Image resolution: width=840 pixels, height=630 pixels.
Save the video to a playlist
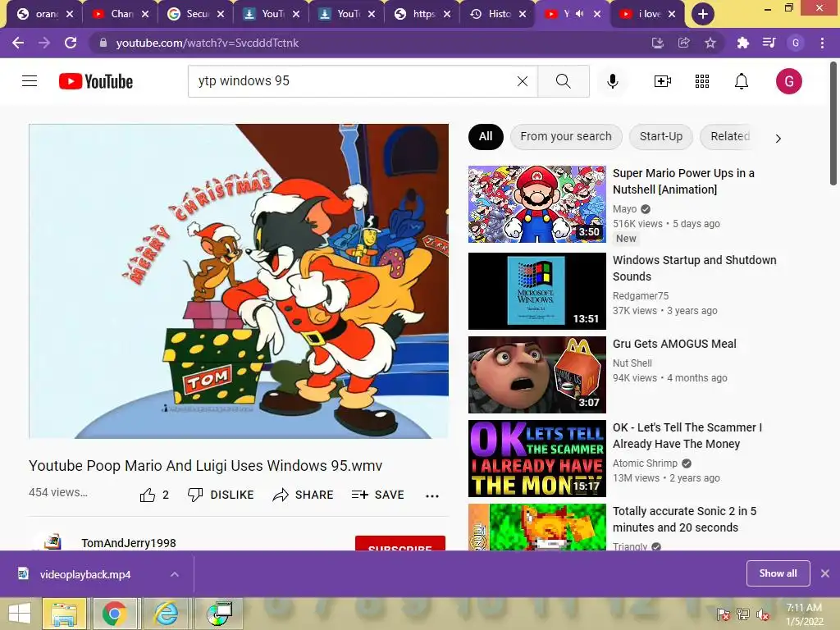pyautogui.click(x=377, y=495)
